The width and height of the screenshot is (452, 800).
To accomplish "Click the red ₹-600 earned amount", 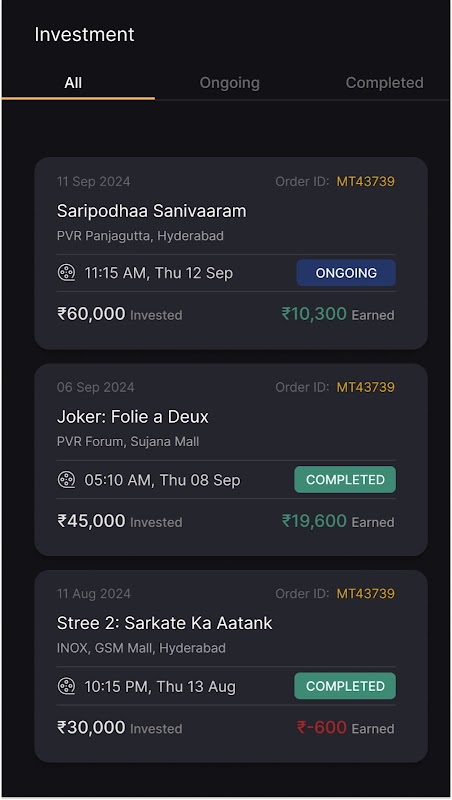I will (x=321, y=728).
